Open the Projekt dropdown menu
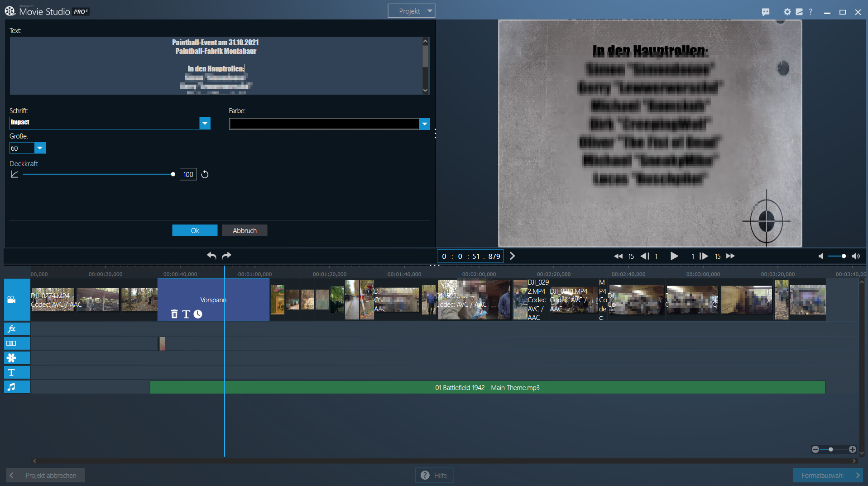The image size is (868, 486). click(411, 11)
